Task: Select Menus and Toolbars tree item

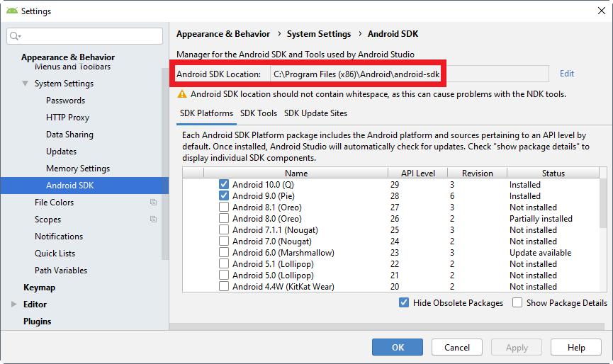Action: tap(72, 67)
